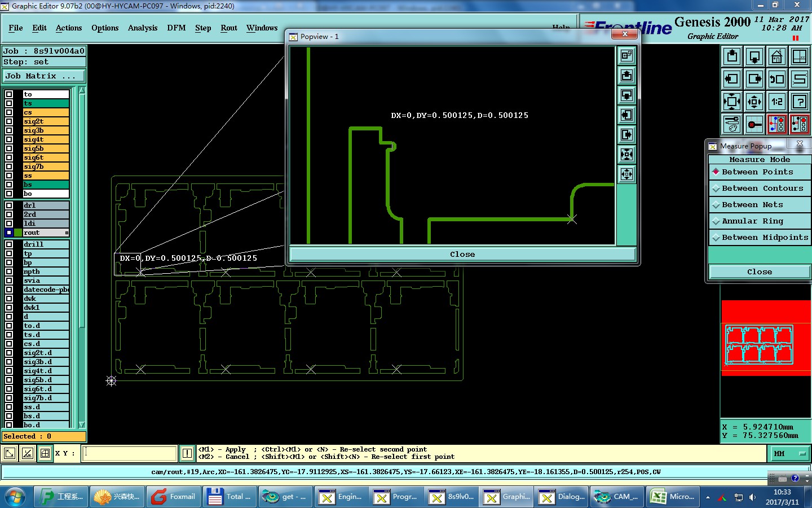Select the Between Contours measure mode
This screenshot has width=812, height=508.
tap(760, 189)
